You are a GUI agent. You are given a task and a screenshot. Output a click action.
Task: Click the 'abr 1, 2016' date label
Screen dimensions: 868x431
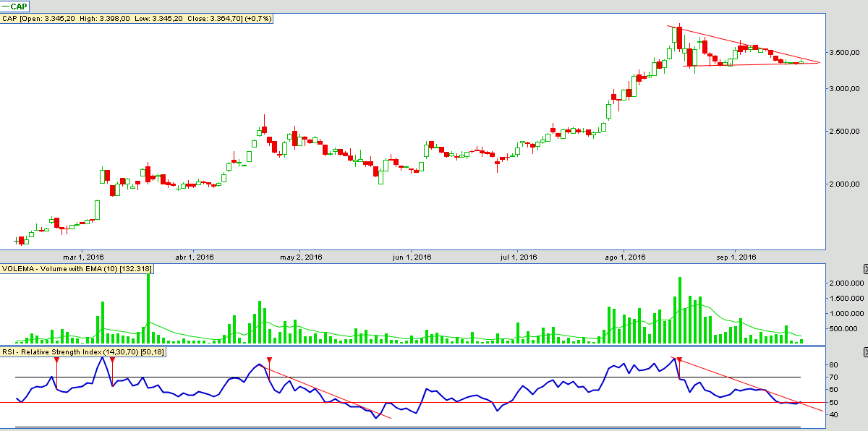tap(194, 257)
